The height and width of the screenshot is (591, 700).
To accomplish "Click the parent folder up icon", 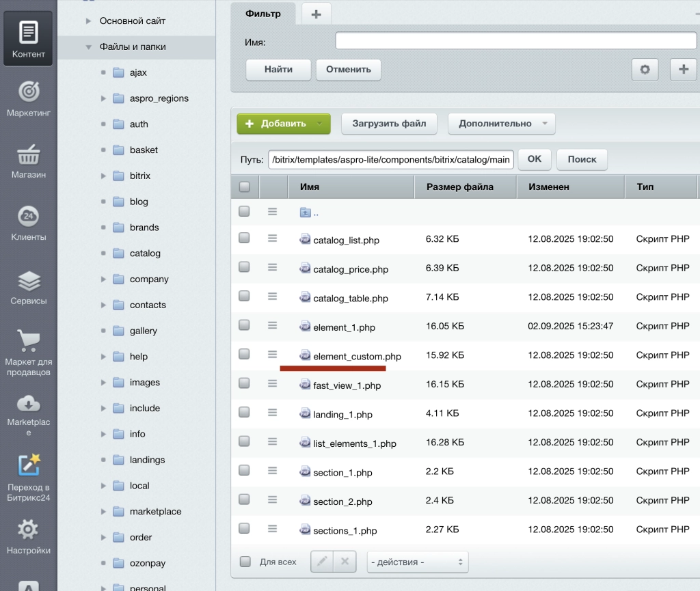I will tap(306, 212).
